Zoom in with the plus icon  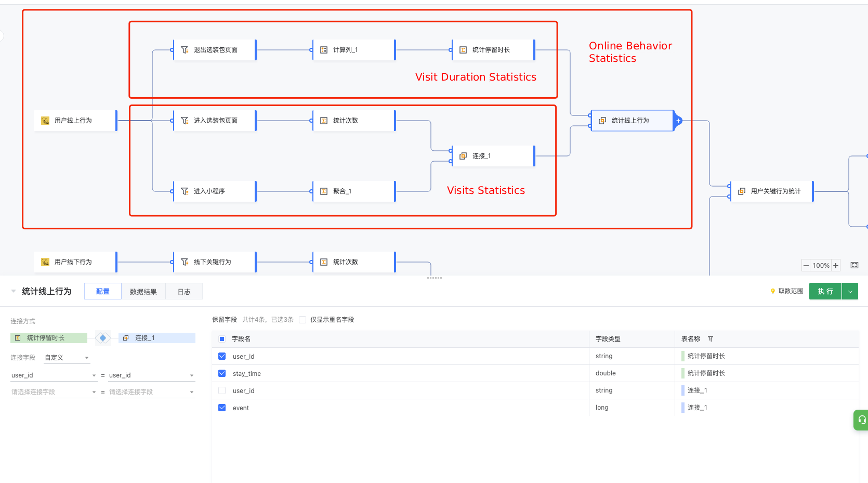836,266
